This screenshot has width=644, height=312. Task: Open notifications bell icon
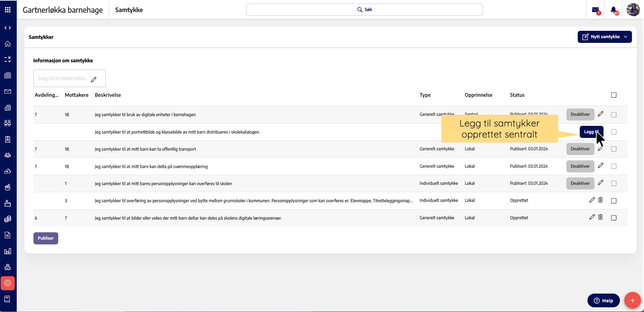pyautogui.click(x=613, y=10)
